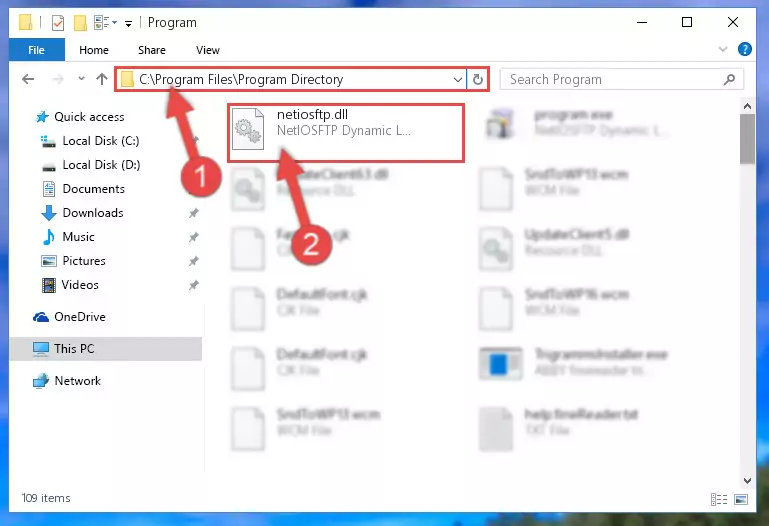Click the pin icon next to Videos
This screenshot has width=769, height=526.
(194, 285)
